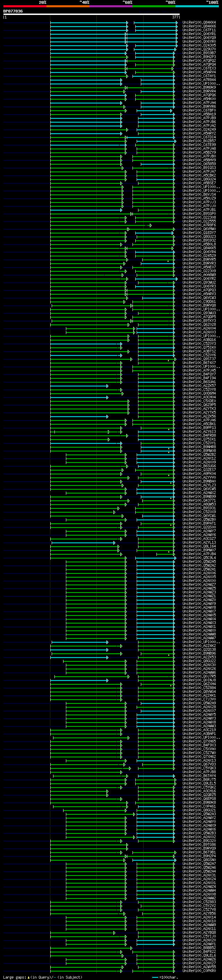The height and width of the screenshot is (980, 222).
Task: Select the UniRef100_O24305 label
Action: (199, 45)
